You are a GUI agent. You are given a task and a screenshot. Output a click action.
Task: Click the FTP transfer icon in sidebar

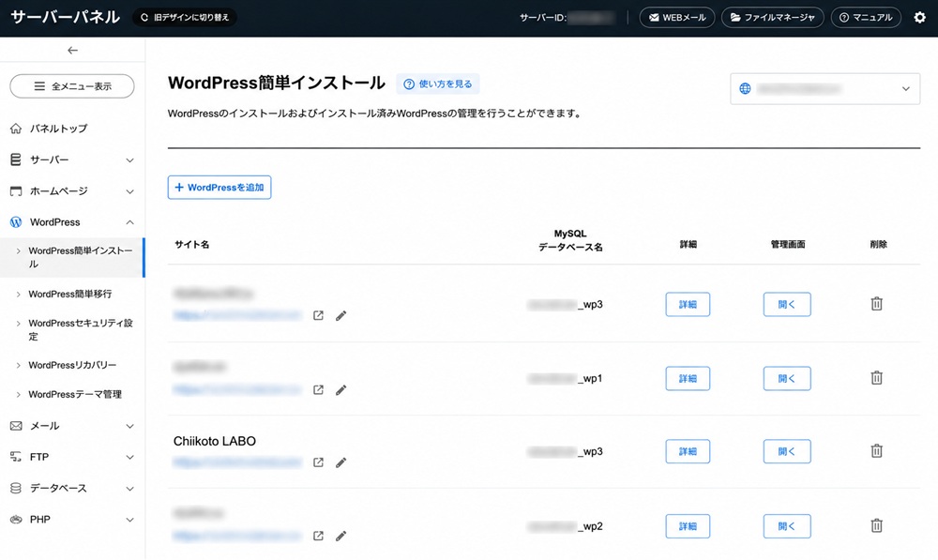click(16, 457)
